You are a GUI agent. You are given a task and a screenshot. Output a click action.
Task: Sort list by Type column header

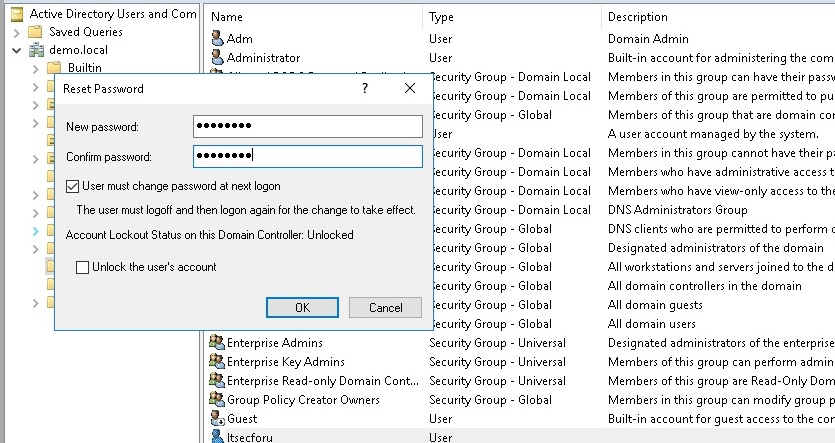[510, 17]
